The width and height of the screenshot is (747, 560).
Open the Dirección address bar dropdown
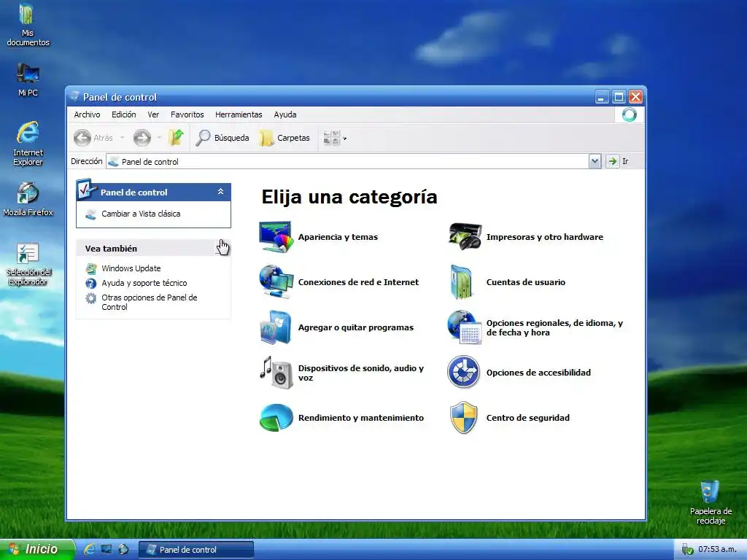[x=595, y=161]
